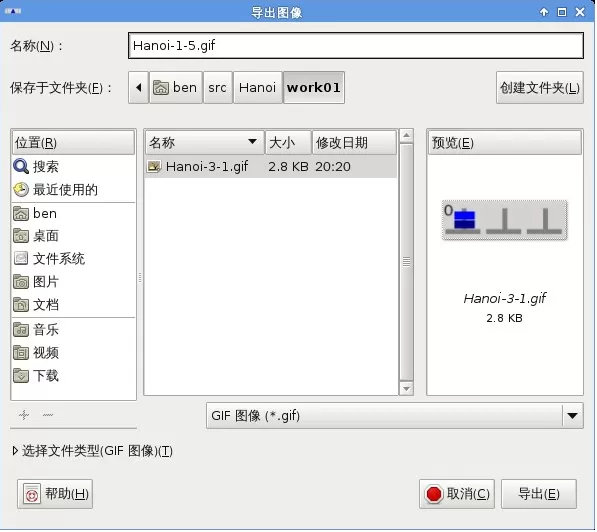Open Videos (视频) folder in sidebar
The height and width of the screenshot is (532, 597).
[x=73, y=353]
